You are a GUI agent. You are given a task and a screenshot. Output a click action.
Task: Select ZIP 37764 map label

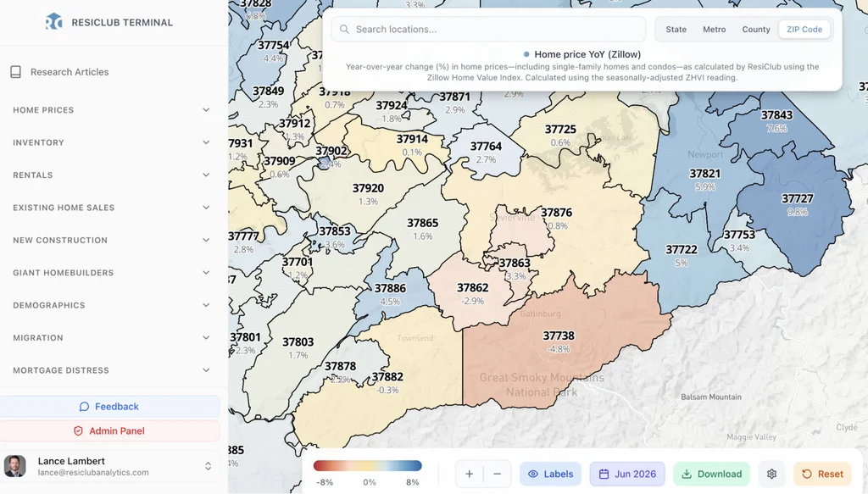pos(486,147)
